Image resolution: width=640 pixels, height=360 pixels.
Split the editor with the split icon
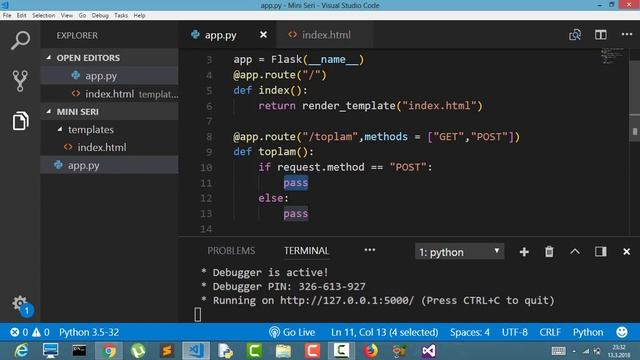coord(600,35)
